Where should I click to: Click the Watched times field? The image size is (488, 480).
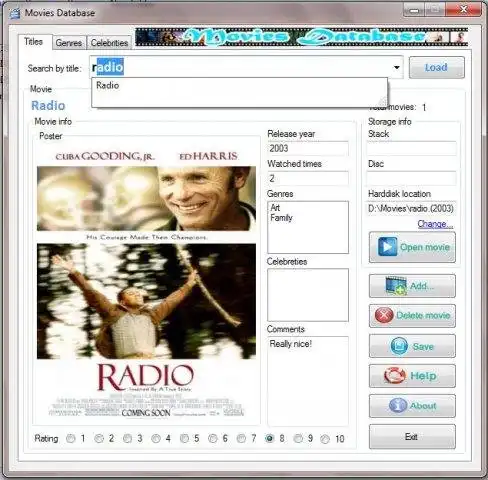coord(307,178)
